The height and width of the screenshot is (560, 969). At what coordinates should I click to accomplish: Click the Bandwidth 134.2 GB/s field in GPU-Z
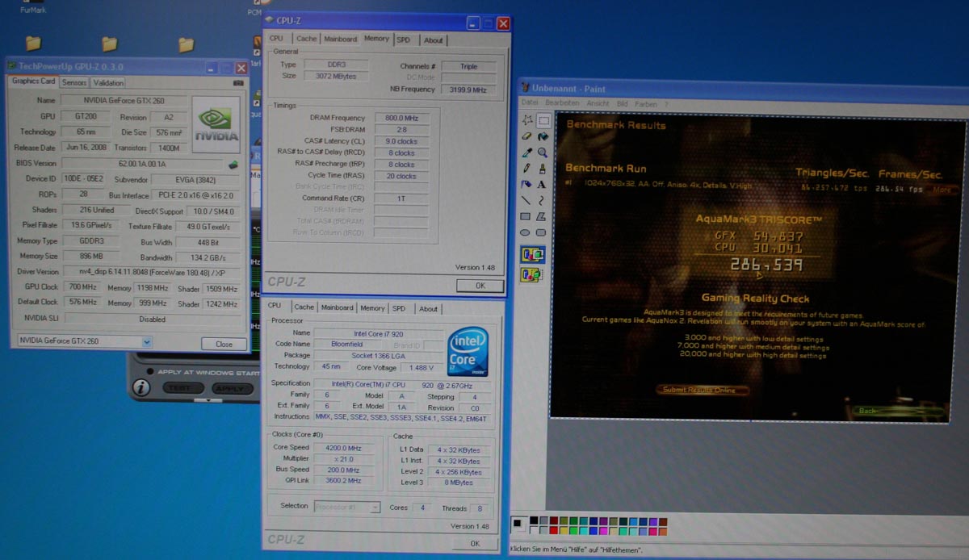coord(208,257)
